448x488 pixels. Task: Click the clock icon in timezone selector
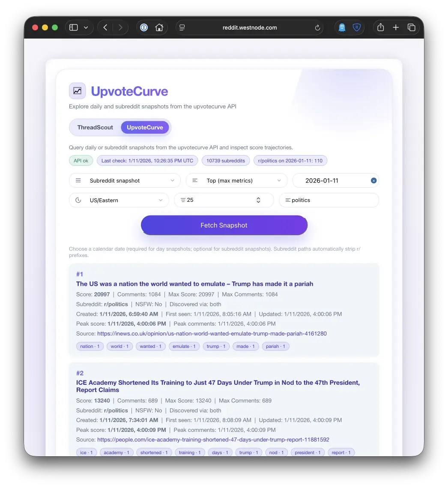(x=78, y=200)
